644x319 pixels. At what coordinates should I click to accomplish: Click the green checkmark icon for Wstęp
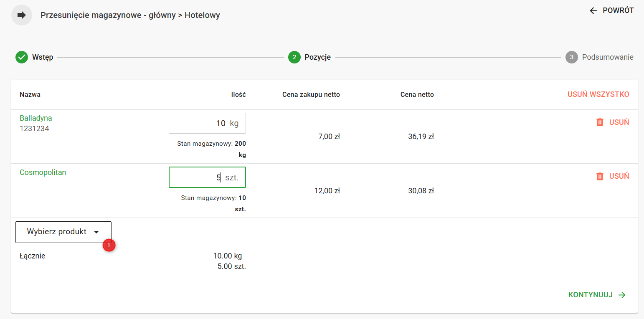22,57
